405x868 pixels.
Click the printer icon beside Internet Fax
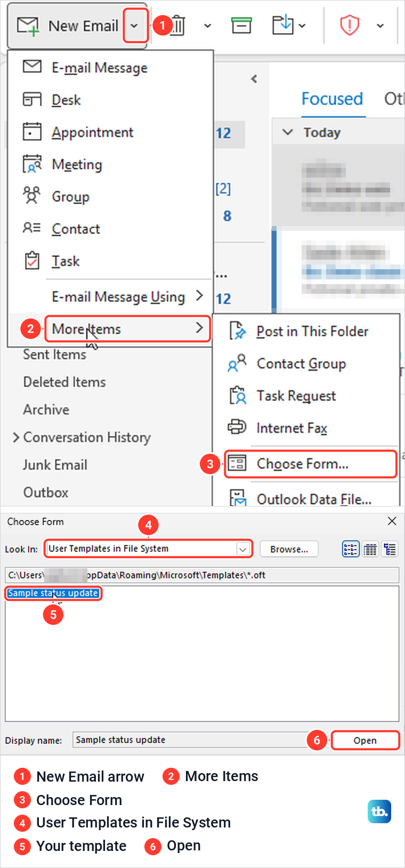click(237, 427)
